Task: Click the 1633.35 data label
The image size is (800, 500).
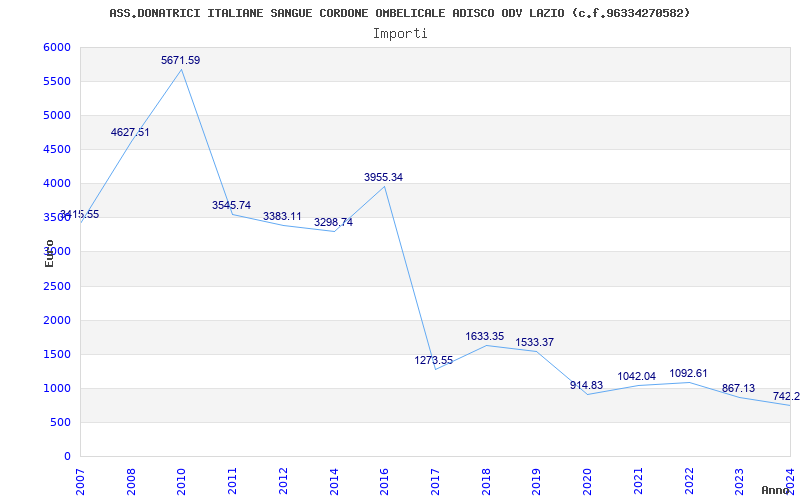Action: [485, 336]
